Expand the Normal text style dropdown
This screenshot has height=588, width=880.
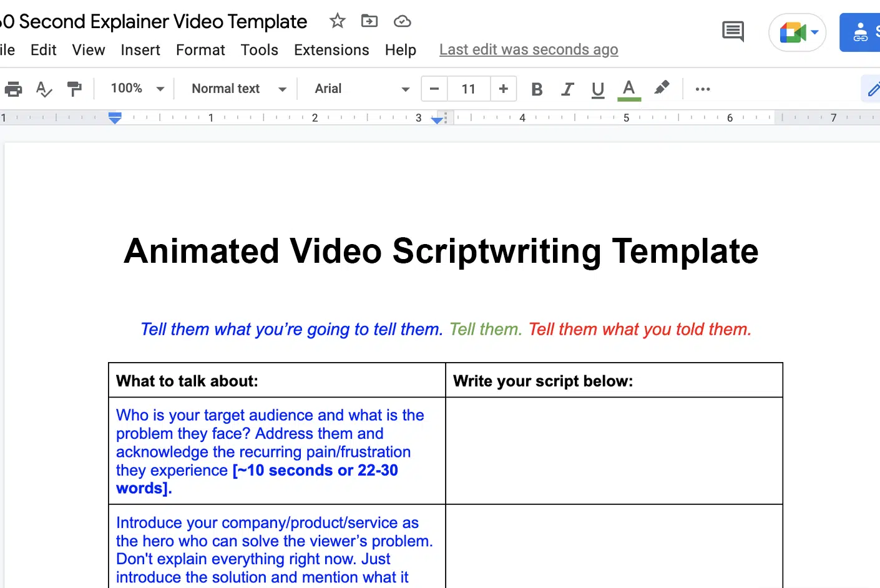(x=239, y=89)
